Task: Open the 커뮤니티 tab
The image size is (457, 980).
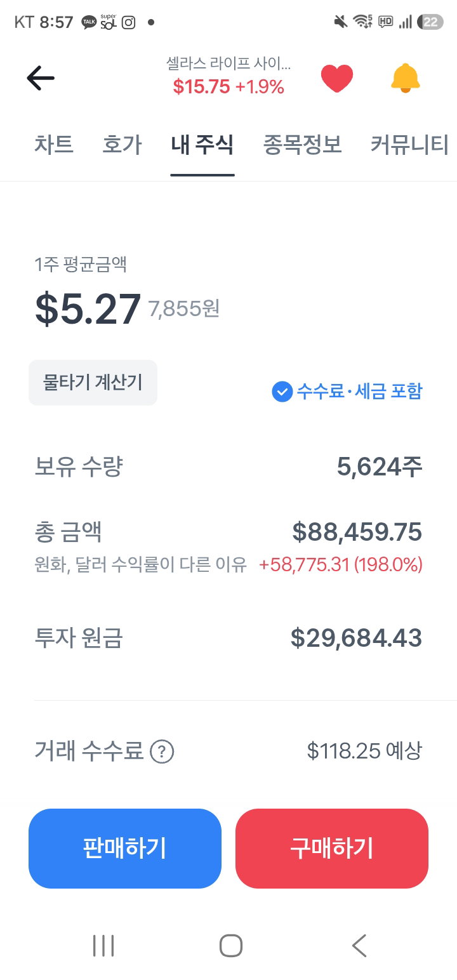Action: (x=409, y=145)
